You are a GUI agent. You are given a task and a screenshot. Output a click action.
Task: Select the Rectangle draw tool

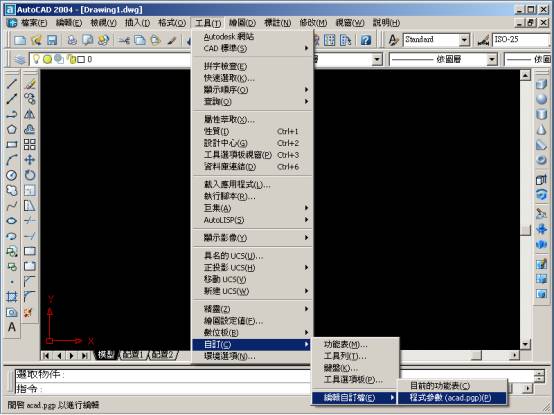pyautogui.click(x=12, y=144)
